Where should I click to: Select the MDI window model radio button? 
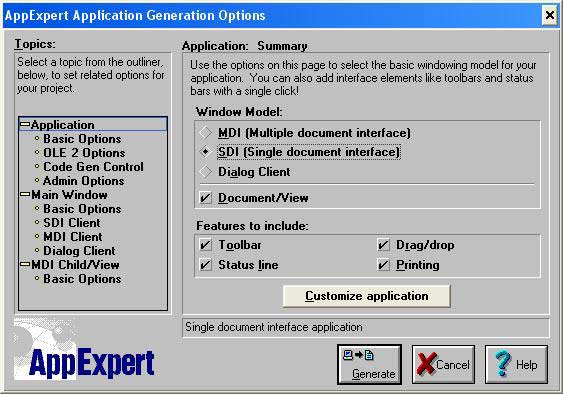[x=205, y=133]
